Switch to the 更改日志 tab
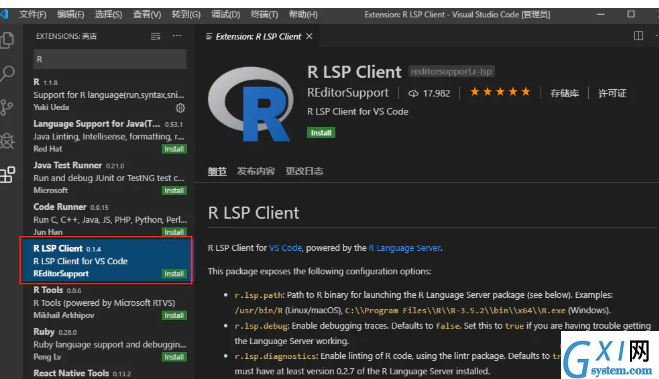659x379 pixels. coord(304,171)
